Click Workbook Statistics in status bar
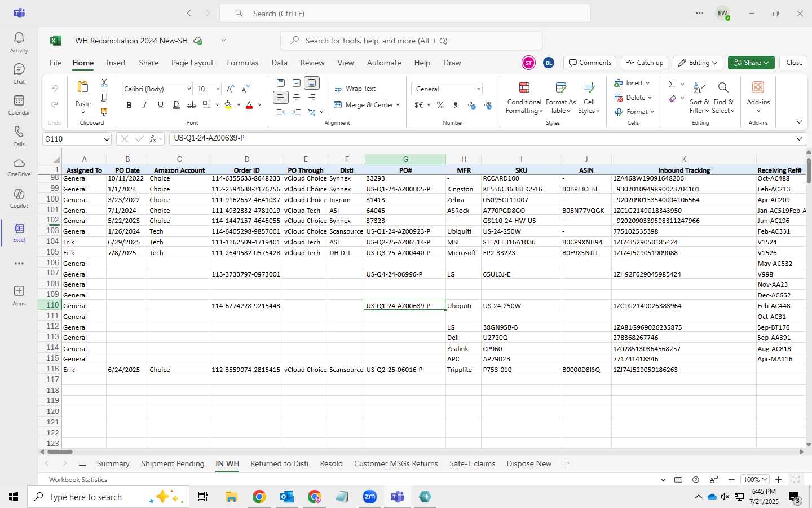Screen dimensions: 812x508 [78, 480]
